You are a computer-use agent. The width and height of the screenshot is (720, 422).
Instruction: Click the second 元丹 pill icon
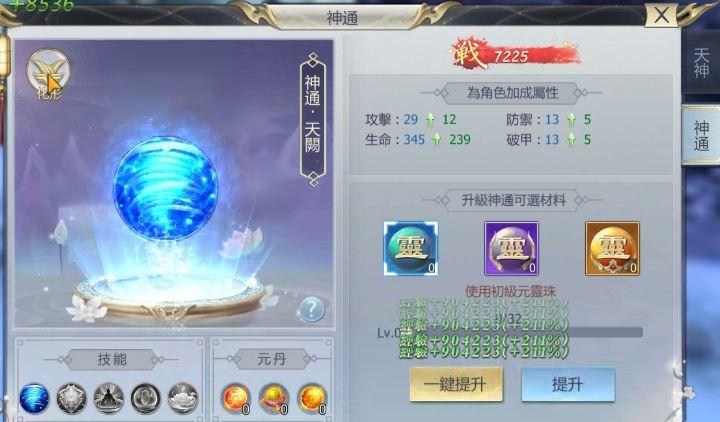pos(274,399)
